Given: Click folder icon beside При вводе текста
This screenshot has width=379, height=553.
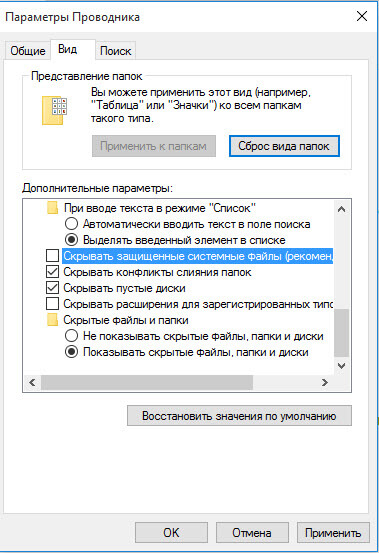Looking at the screenshot, I should click(53, 208).
